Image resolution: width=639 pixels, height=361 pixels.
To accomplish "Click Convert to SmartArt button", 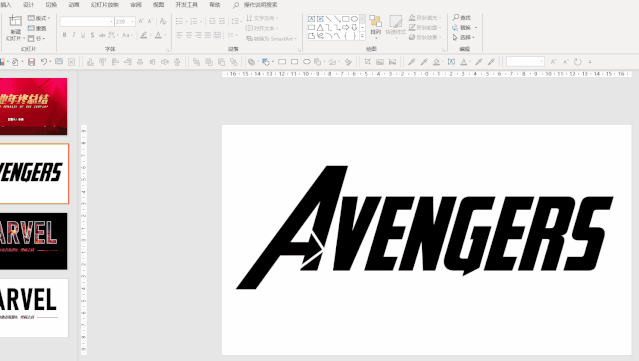I will [x=271, y=38].
